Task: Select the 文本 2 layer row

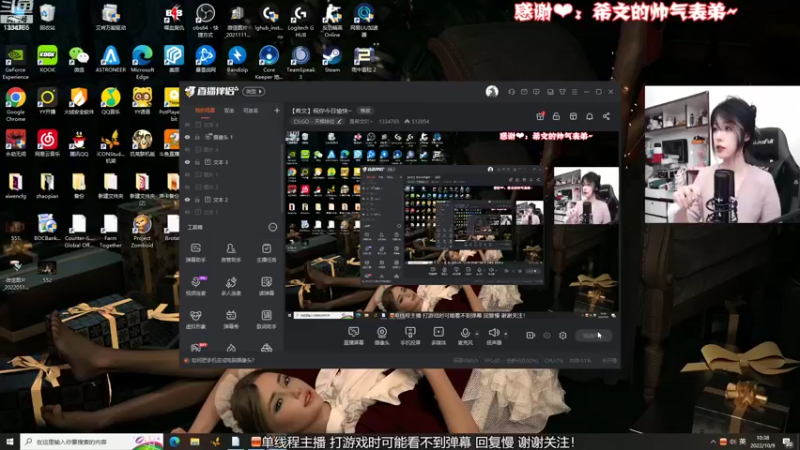Action: tap(232, 200)
